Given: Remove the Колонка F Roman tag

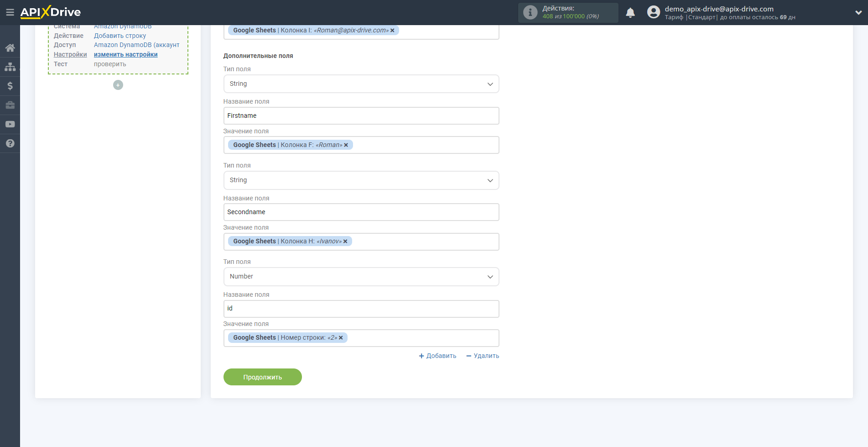Looking at the screenshot, I should [x=346, y=145].
